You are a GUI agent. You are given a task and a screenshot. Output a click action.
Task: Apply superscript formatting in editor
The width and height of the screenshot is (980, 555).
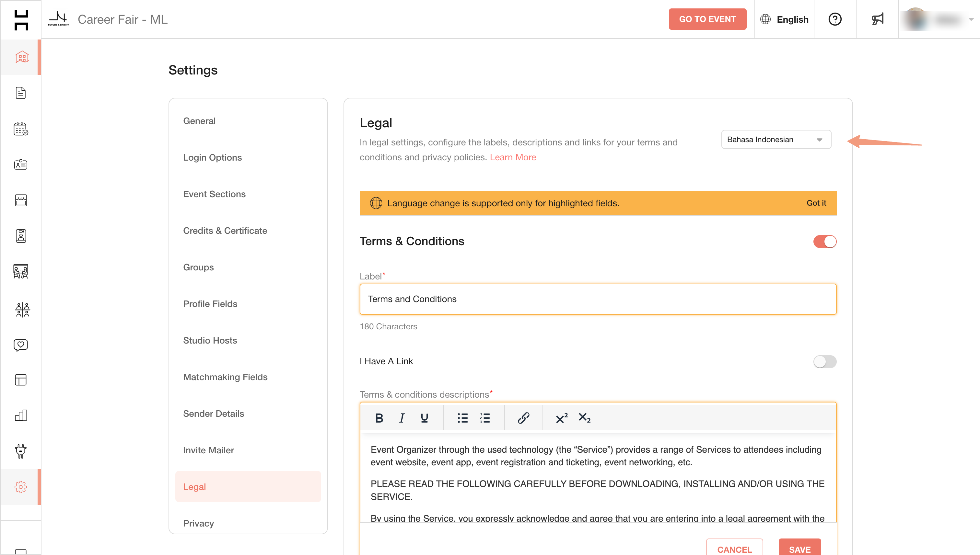click(x=562, y=418)
